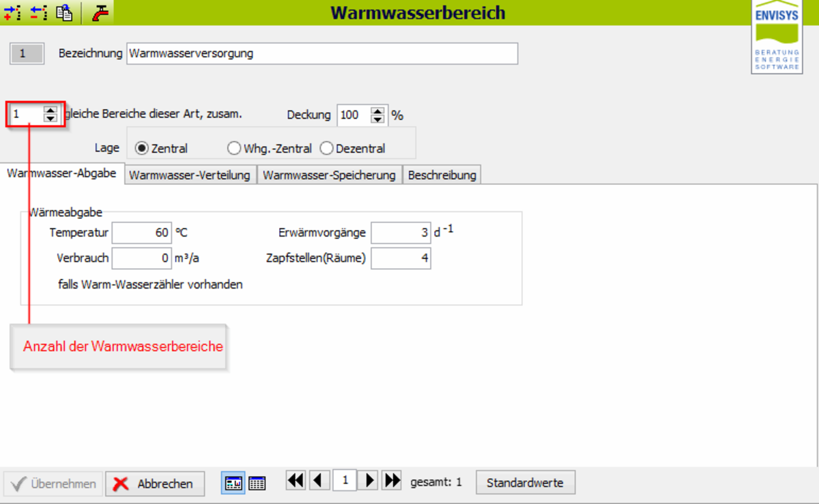Select the Zentral radio button
Image resolution: width=819 pixels, height=504 pixels.
coord(142,148)
